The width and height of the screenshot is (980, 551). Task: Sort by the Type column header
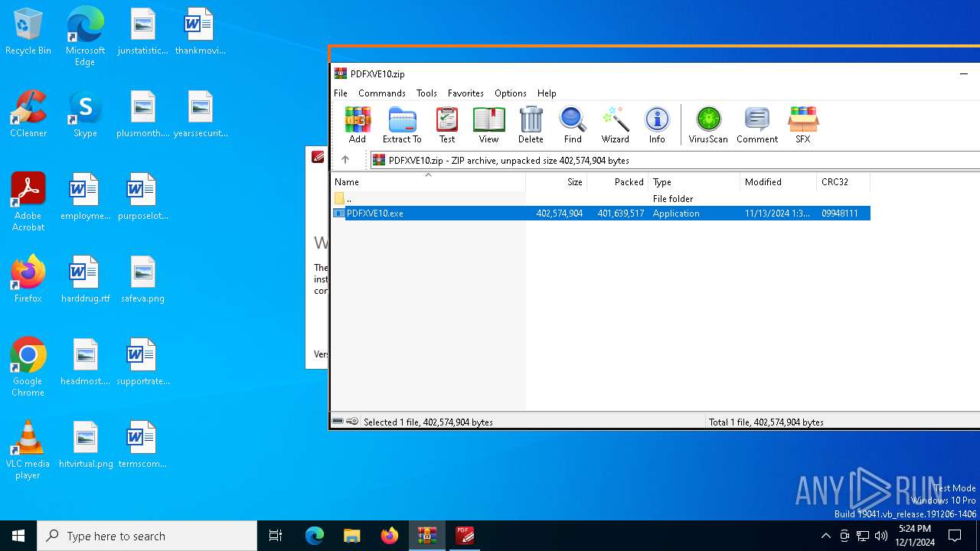tap(694, 182)
